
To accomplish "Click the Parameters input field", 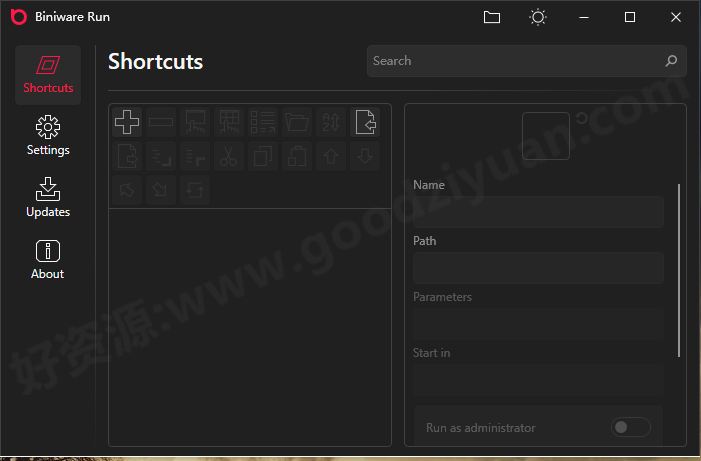I will point(538,324).
